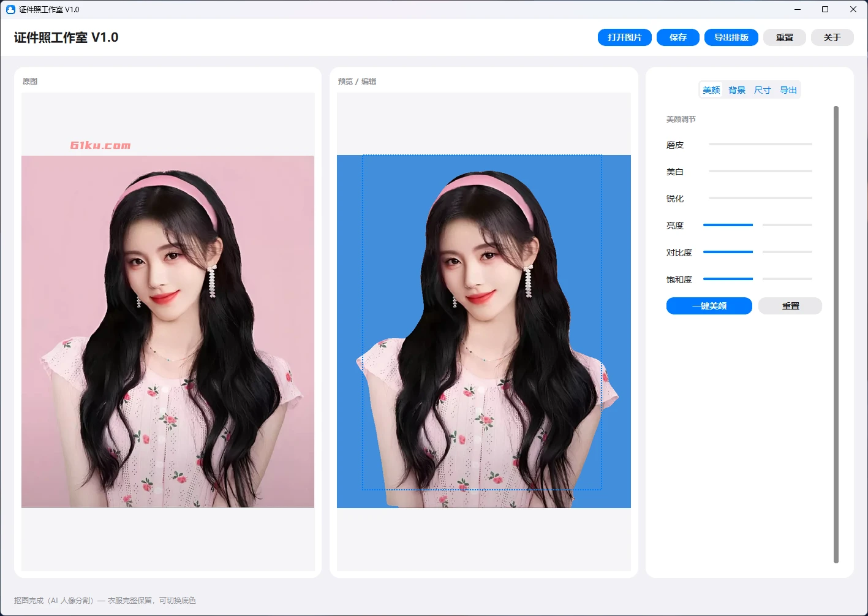The image size is (868, 616).
Task: Click the 证件照工作室 V1.0 heading
Action: (x=66, y=37)
